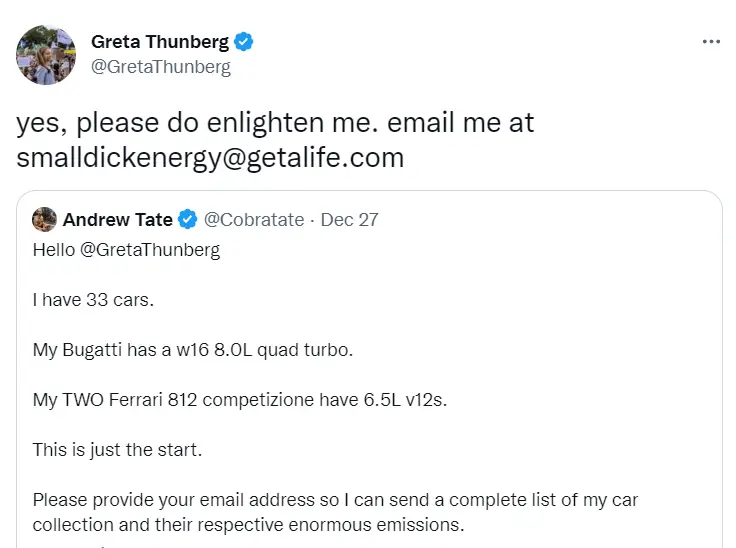Click Greta Thunberg's blue verified badge
Image resolution: width=736 pixels, height=548 pixels.
(x=244, y=42)
